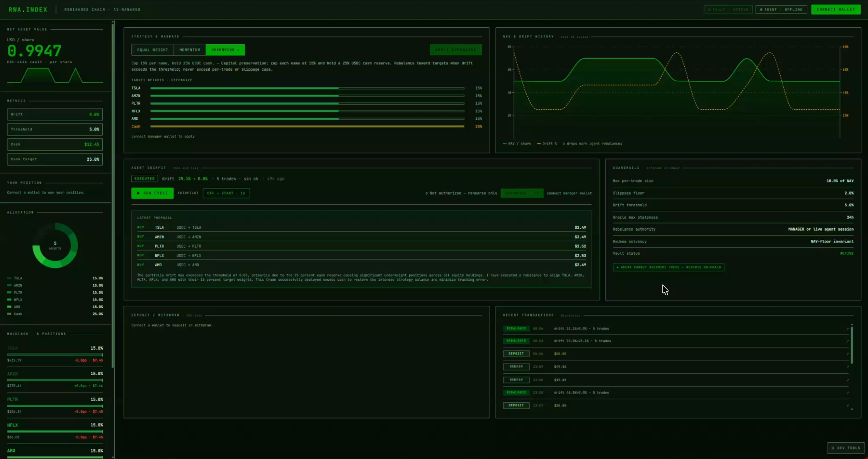
Task: Click the BUY AMD proposal row
Action: pos(361,265)
